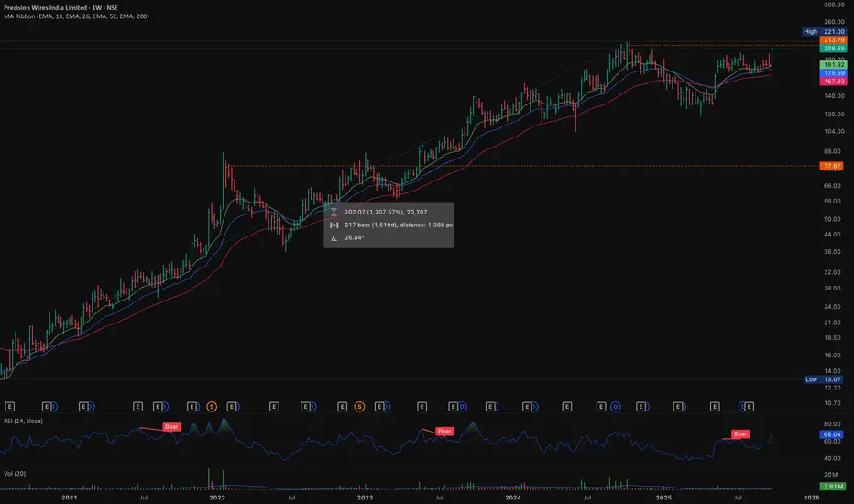Click the leftmost earnings E marker
Image resolution: width=854 pixels, height=504 pixels.
click(10, 405)
